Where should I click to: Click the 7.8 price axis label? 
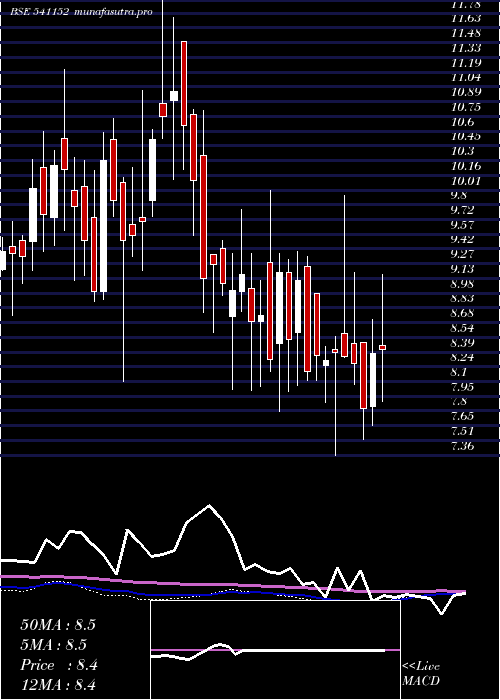pos(459,401)
